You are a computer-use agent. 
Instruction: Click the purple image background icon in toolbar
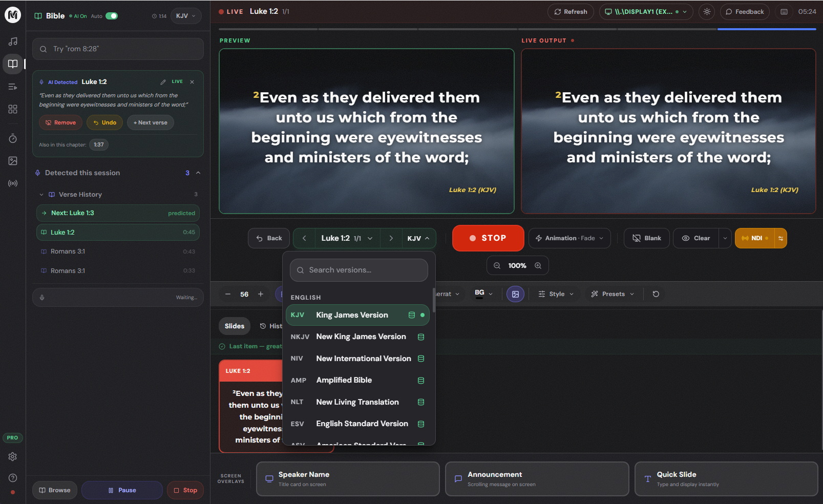pyautogui.click(x=515, y=293)
